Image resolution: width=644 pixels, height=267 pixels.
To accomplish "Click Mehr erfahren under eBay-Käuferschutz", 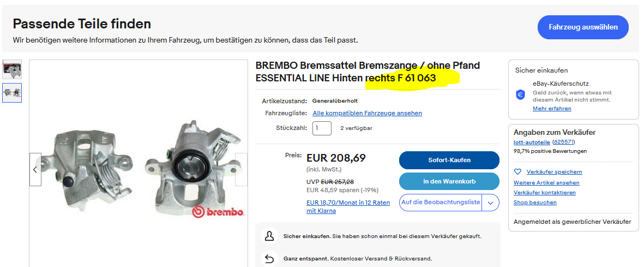I will [x=552, y=109].
